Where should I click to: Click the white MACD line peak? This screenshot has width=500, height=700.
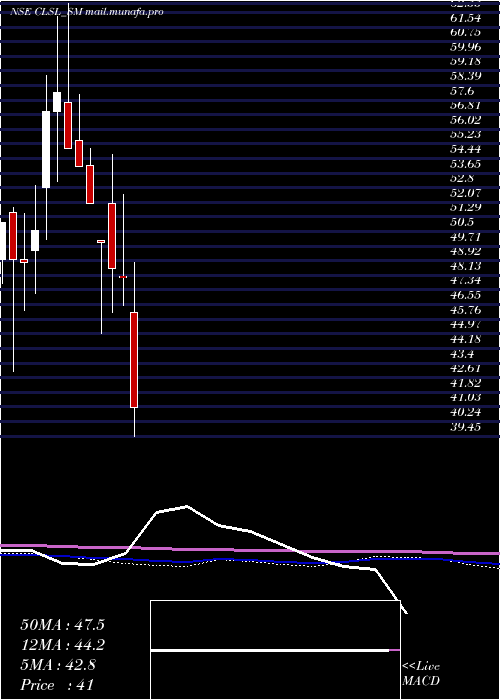pos(186,506)
